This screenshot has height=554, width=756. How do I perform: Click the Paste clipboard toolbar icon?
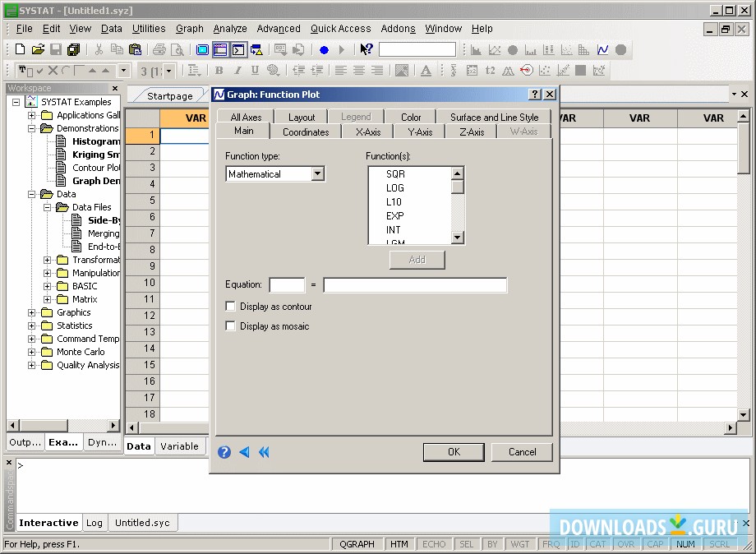pos(135,50)
